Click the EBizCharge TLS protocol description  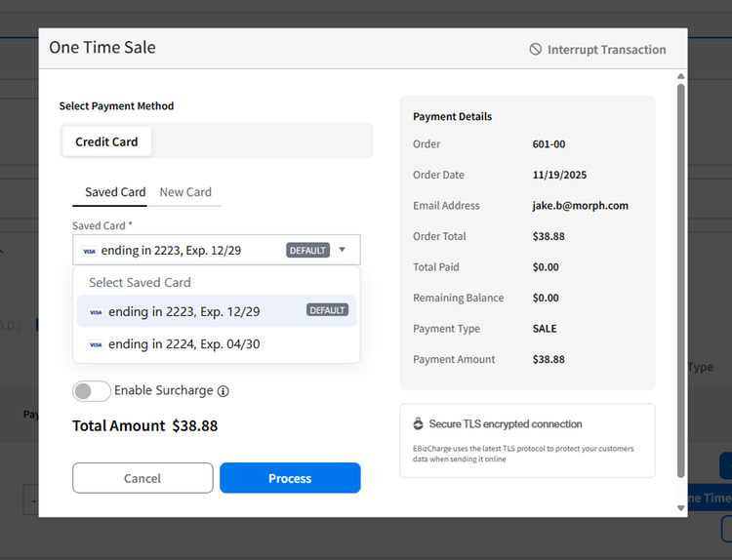pos(523,454)
